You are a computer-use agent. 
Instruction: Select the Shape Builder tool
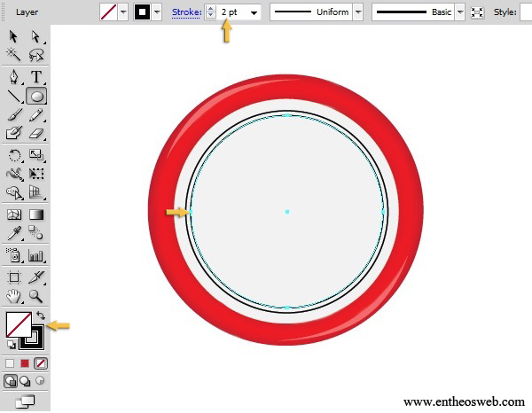pyautogui.click(x=13, y=192)
